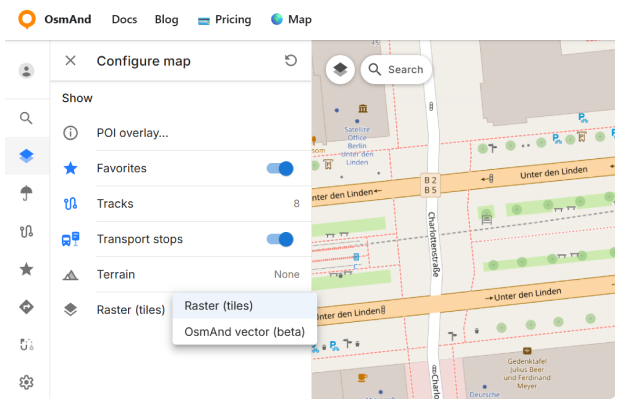
Task: Go to the Pricing page
Action: click(225, 19)
